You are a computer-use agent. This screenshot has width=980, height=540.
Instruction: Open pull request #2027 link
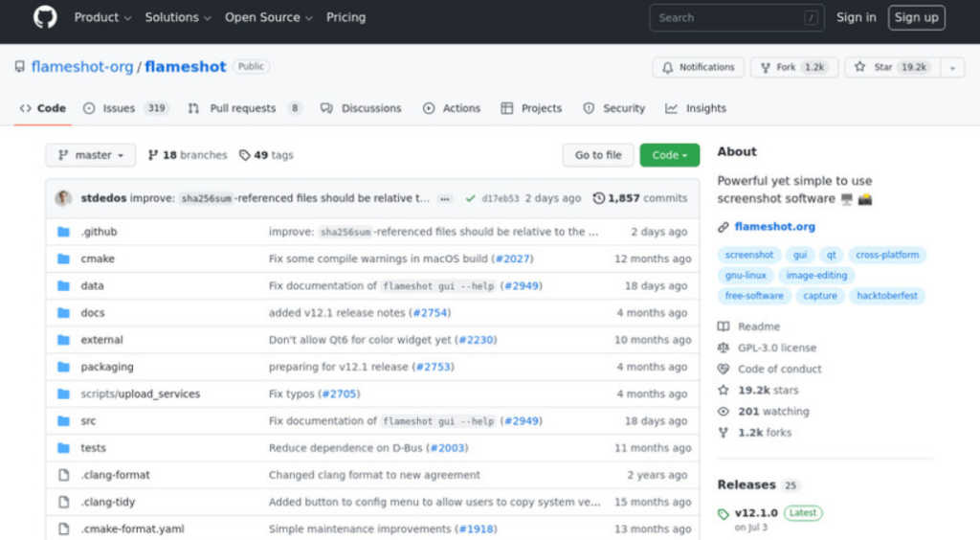click(x=513, y=259)
